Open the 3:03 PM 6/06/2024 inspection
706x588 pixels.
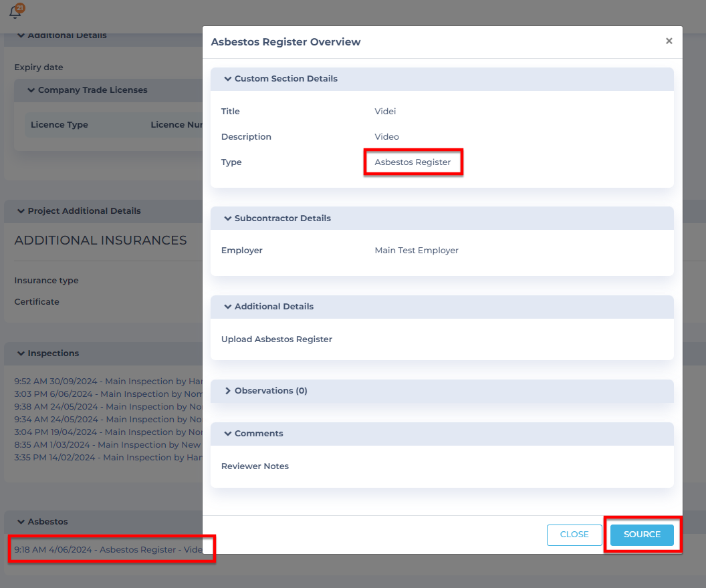tap(107, 394)
